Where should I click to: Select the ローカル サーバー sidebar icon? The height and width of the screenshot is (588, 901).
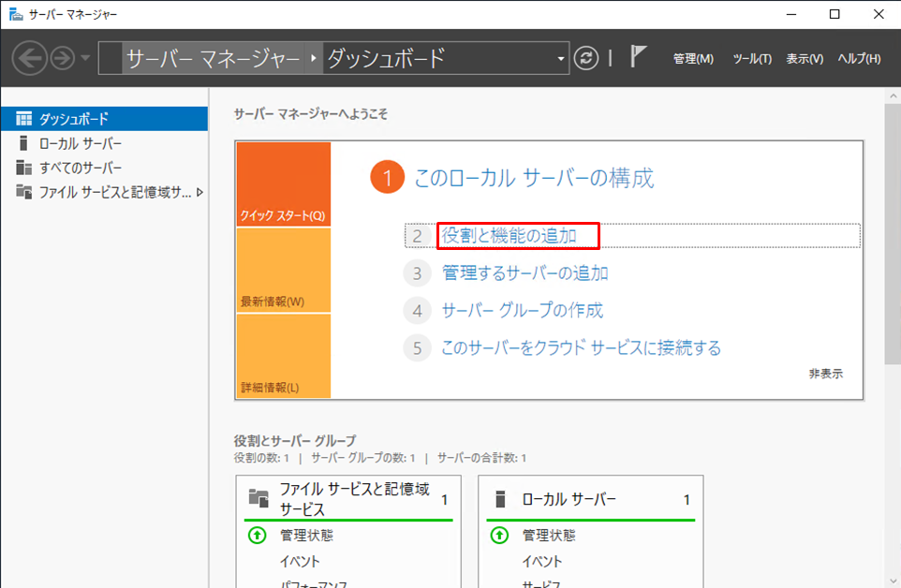coord(24,143)
